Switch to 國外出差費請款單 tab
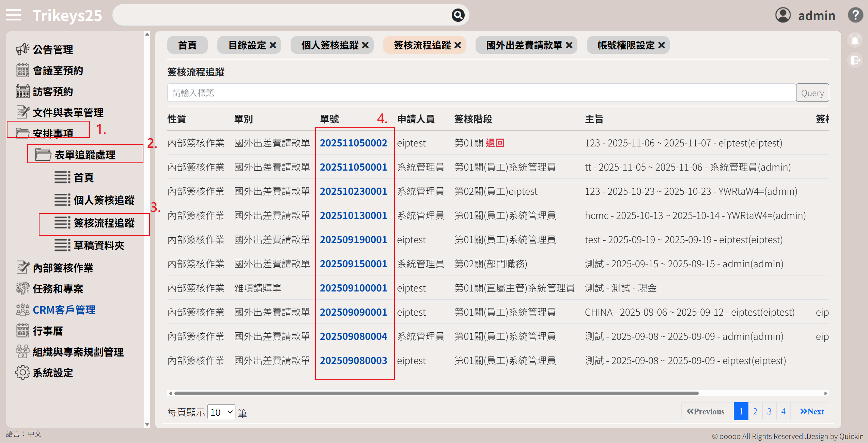 [524, 45]
